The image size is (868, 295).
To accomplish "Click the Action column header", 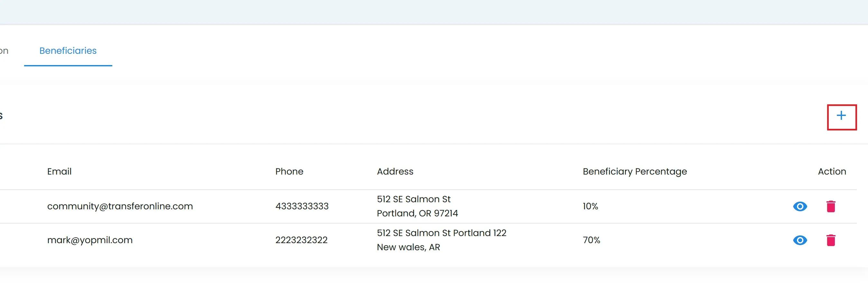I will tap(832, 172).
